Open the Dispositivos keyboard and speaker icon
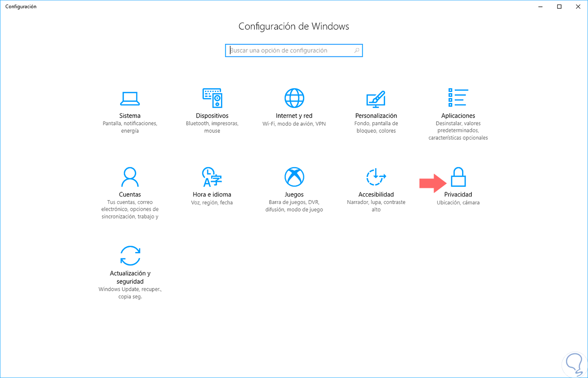Screen dimensions: 588x378 pyautogui.click(x=212, y=98)
